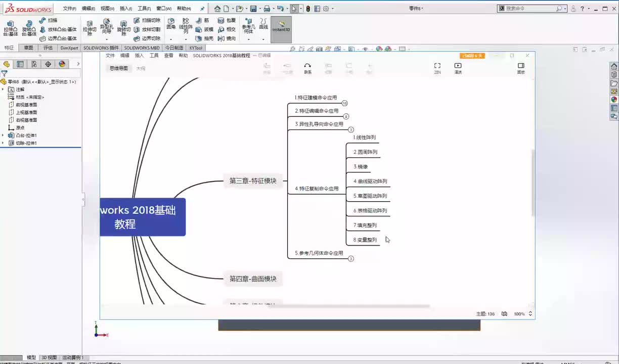The height and width of the screenshot is (364, 619).
Task: Click the 搜索命令 search box
Action: [x=532, y=9]
